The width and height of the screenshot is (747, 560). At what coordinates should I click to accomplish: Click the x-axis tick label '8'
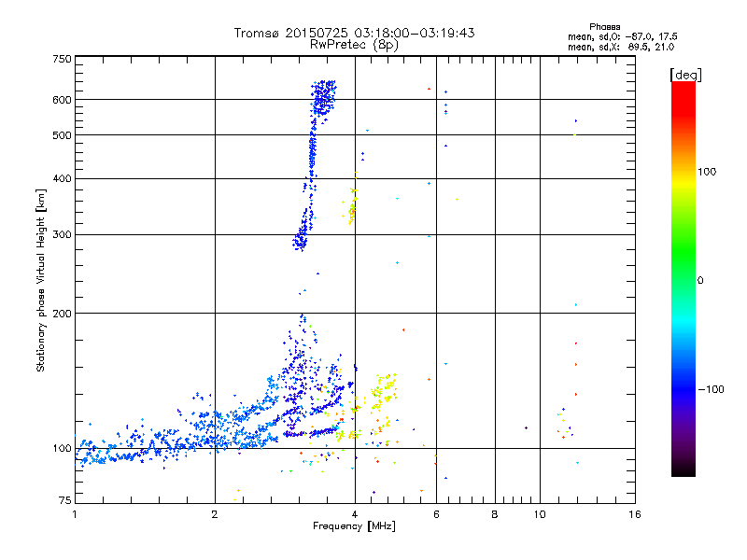pos(495,514)
